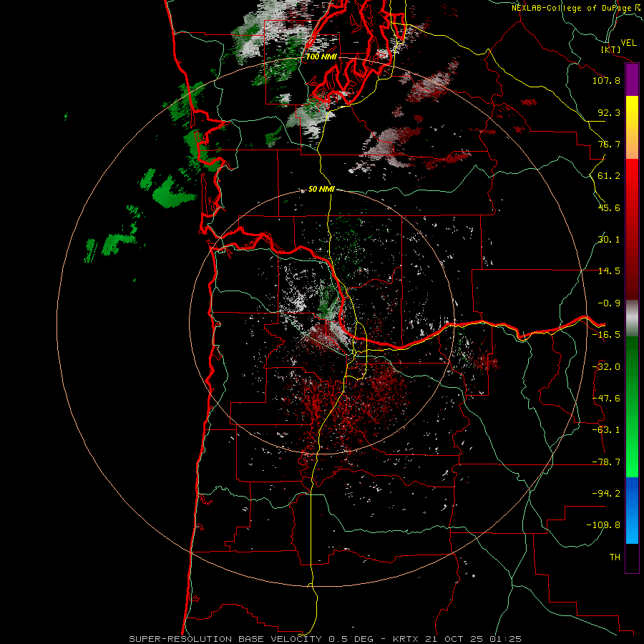Select the -78.7 velocity scale value
Viewport: 644px width, 644px height.
click(x=606, y=462)
